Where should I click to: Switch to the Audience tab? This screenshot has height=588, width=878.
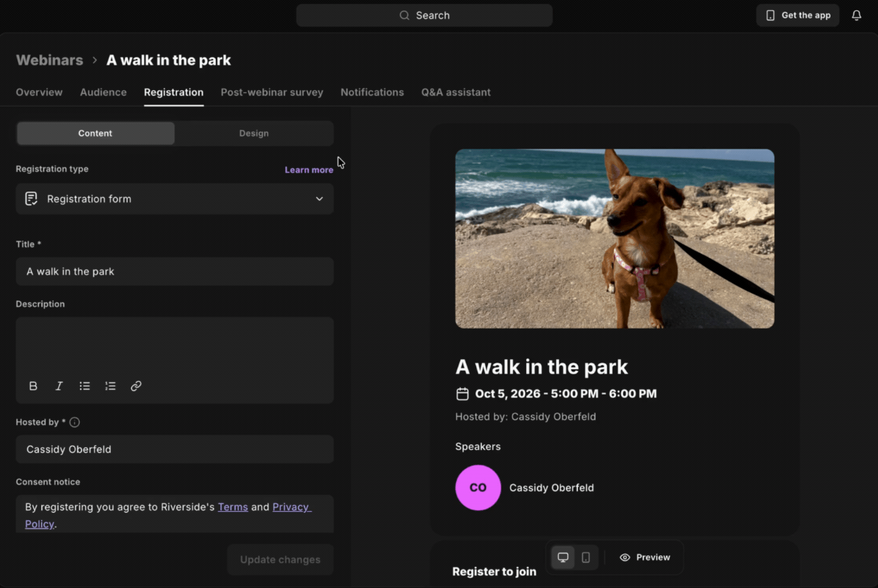tap(103, 93)
